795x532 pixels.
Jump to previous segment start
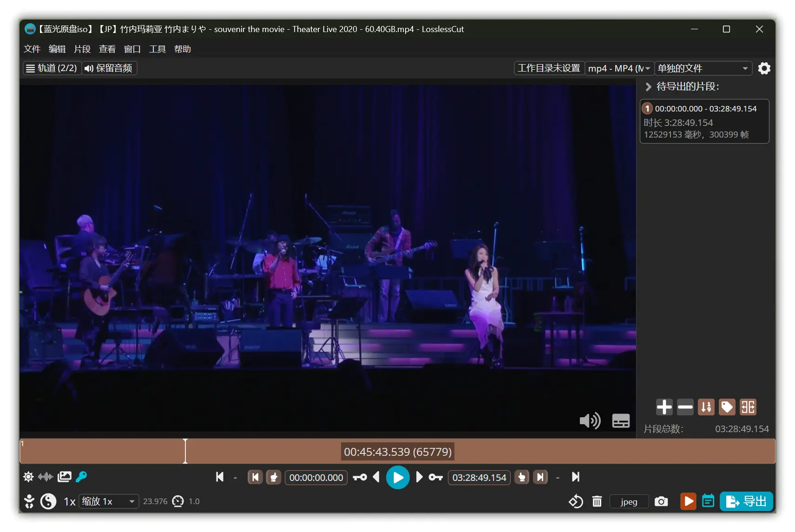220,477
